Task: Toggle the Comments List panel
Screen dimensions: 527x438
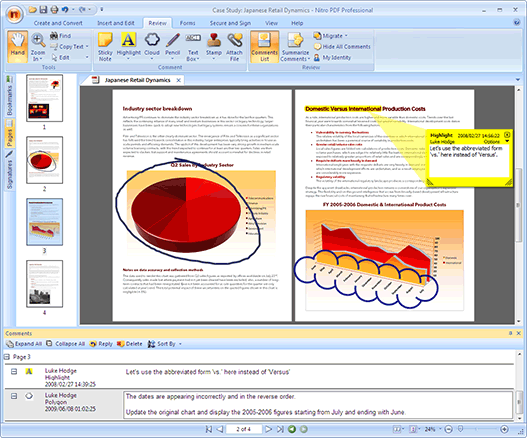Action: coord(265,47)
